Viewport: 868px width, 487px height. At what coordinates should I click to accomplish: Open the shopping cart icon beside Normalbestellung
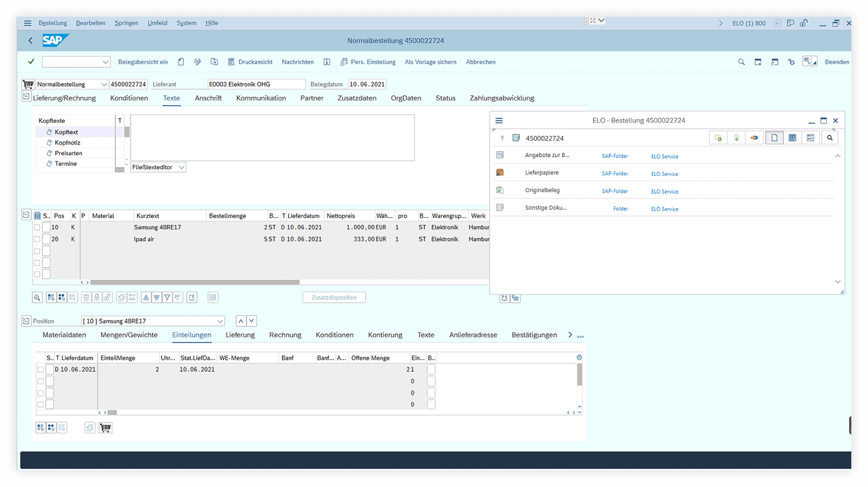click(x=28, y=85)
